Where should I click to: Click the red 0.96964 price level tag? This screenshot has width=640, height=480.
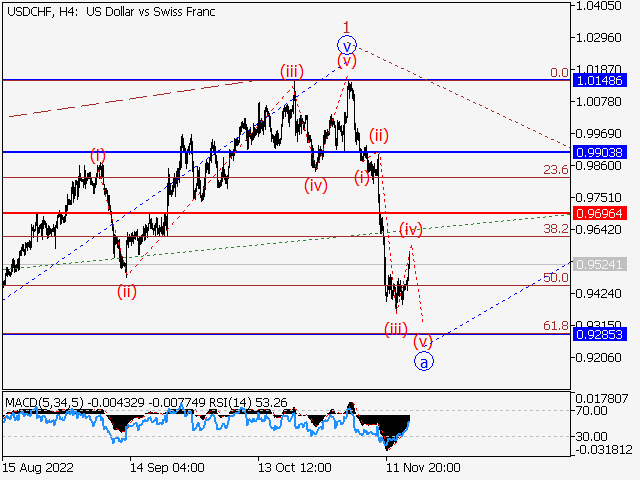coord(600,213)
